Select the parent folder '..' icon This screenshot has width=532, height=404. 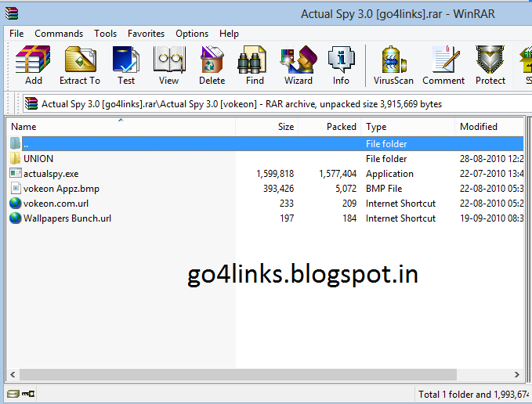pos(15,143)
